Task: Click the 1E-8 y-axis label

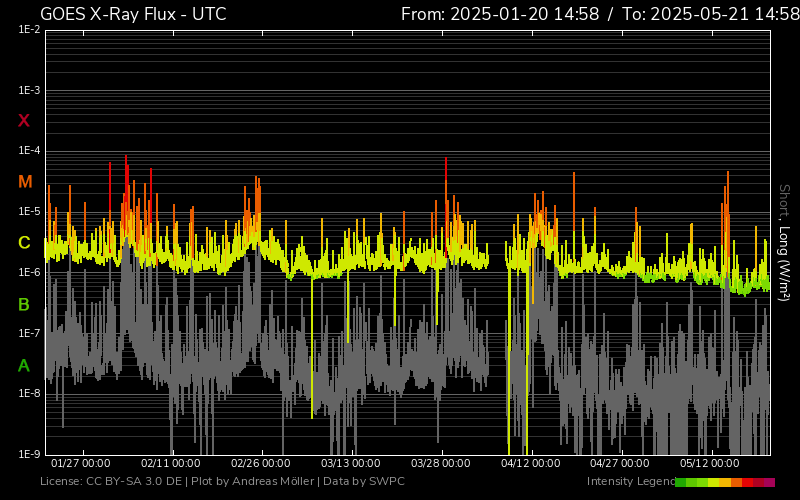Action: 29,393
